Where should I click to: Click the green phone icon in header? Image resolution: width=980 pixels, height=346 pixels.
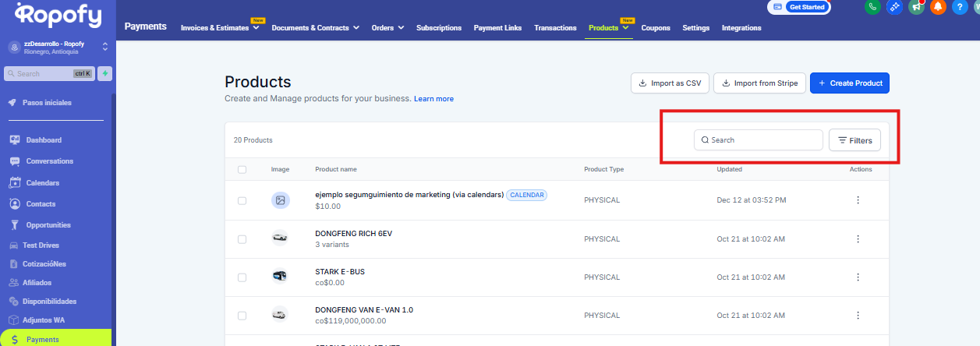(872, 7)
